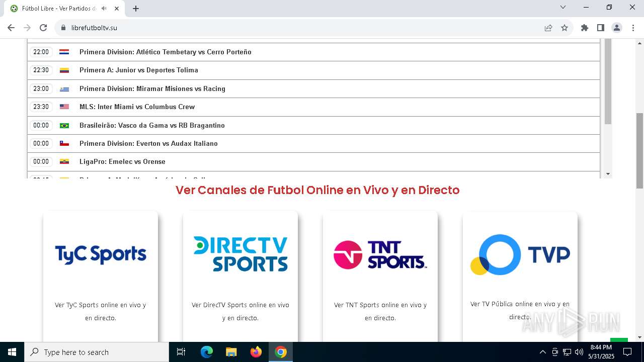Open the notifications action center icon
This screenshot has width=644, height=362.
pyautogui.click(x=627, y=352)
